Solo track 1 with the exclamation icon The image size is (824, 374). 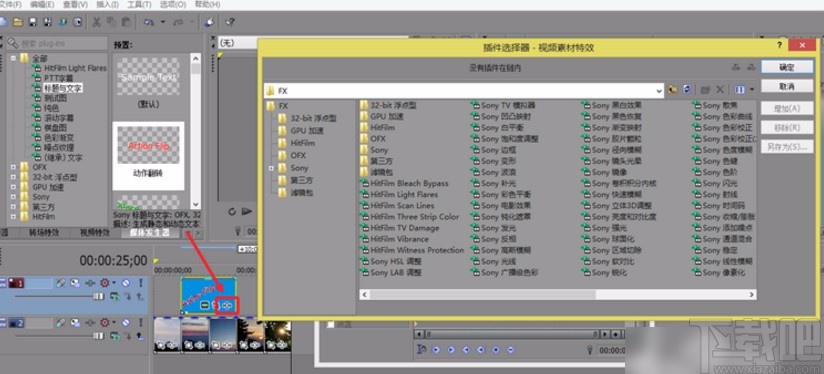point(140,283)
